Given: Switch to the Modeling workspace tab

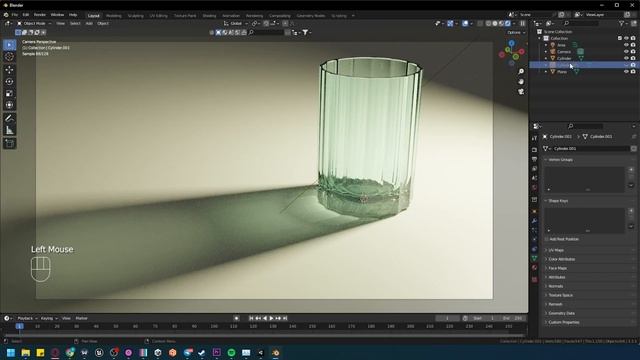Looking at the screenshot, I should pos(113,16).
